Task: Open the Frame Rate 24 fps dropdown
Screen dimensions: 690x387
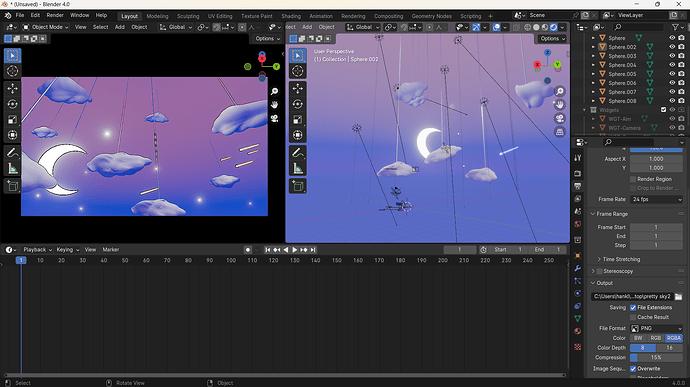Action: click(656, 199)
